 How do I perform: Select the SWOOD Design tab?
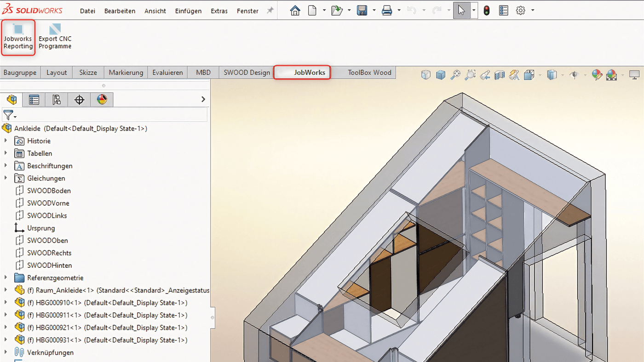pos(247,72)
